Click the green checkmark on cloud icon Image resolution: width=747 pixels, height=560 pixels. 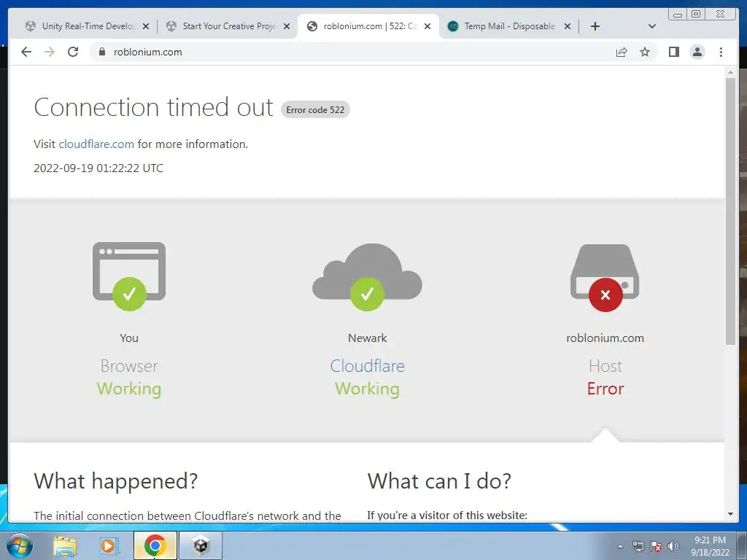point(367,294)
